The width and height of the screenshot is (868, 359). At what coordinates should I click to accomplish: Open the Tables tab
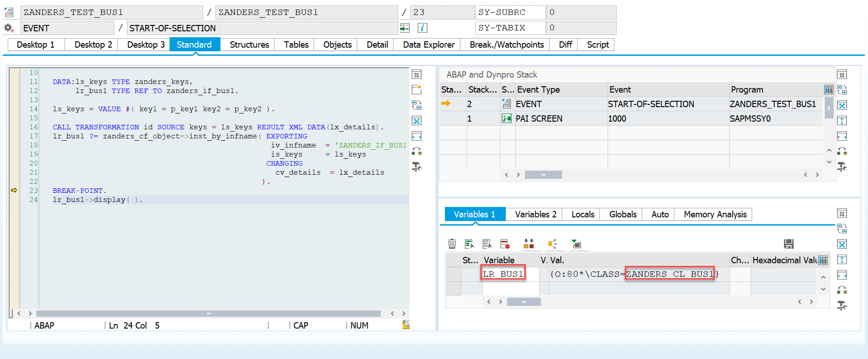pos(296,44)
